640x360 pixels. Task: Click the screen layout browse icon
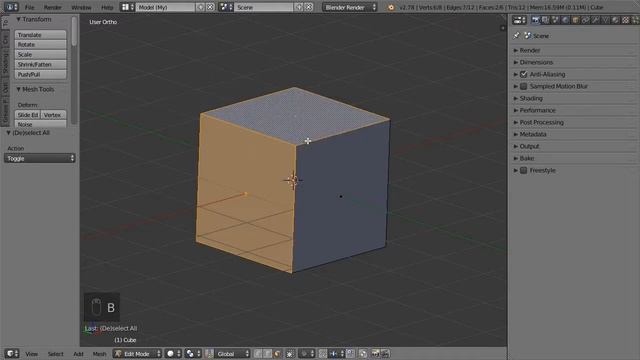tap(127, 7)
